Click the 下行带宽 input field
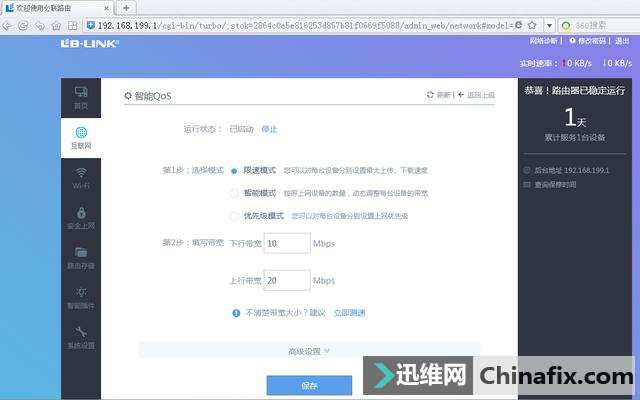The width and height of the screenshot is (640, 400). pos(287,243)
